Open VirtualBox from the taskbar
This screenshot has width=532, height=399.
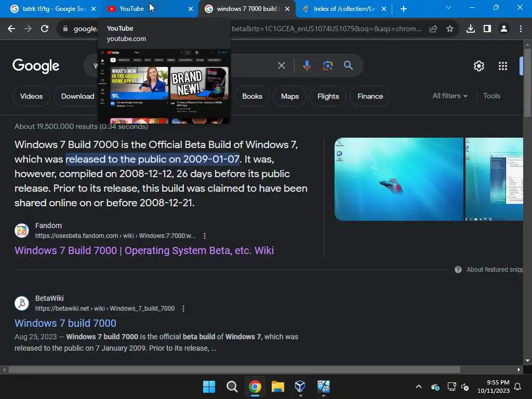pyautogui.click(x=301, y=387)
